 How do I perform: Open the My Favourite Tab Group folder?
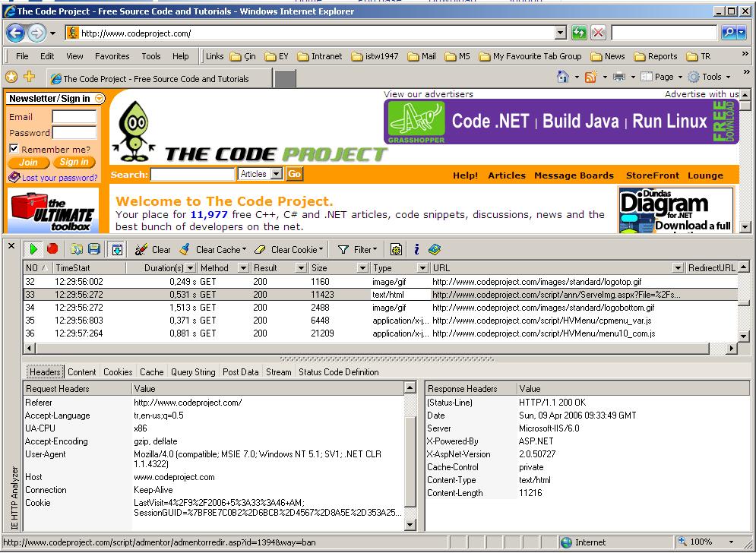click(x=530, y=56)
